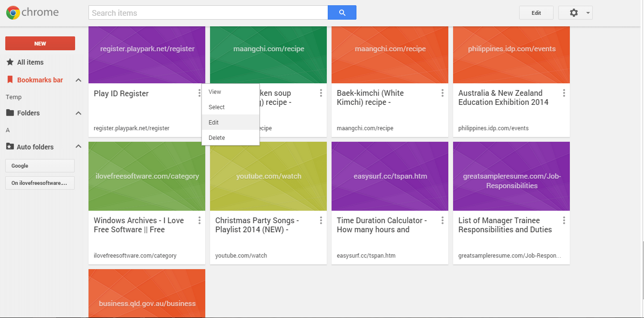Click register.playpark.net/register URL under Play ID
644x318 pixels.
132,128
